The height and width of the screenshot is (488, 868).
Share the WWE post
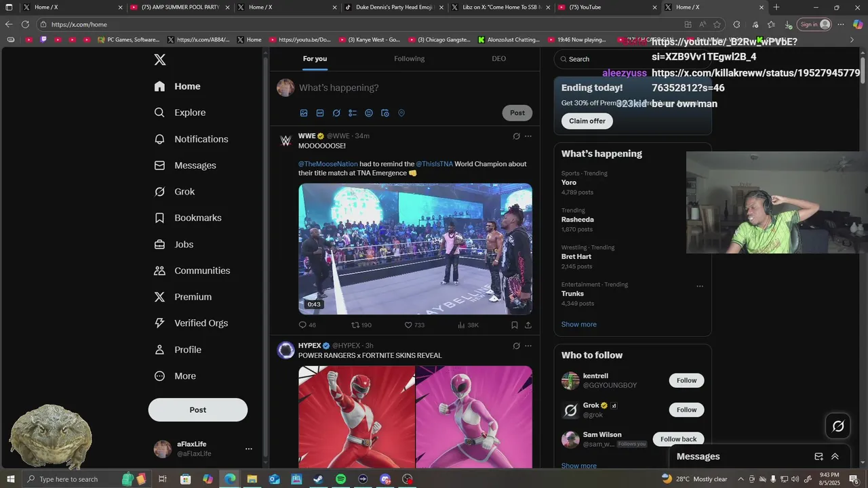[528, 325]
